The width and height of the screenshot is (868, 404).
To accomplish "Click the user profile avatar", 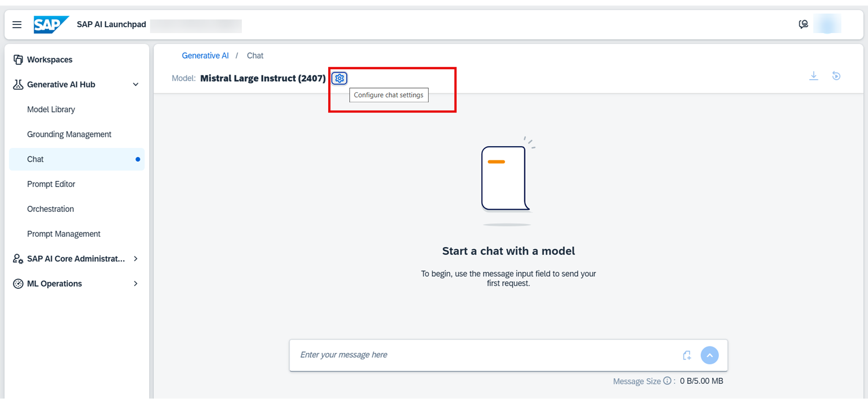I will [x=827, y=24].
